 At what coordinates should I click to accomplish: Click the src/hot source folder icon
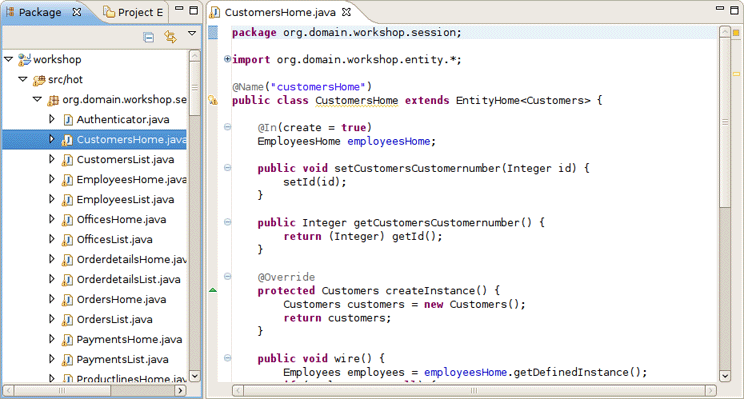pos(39,80)
